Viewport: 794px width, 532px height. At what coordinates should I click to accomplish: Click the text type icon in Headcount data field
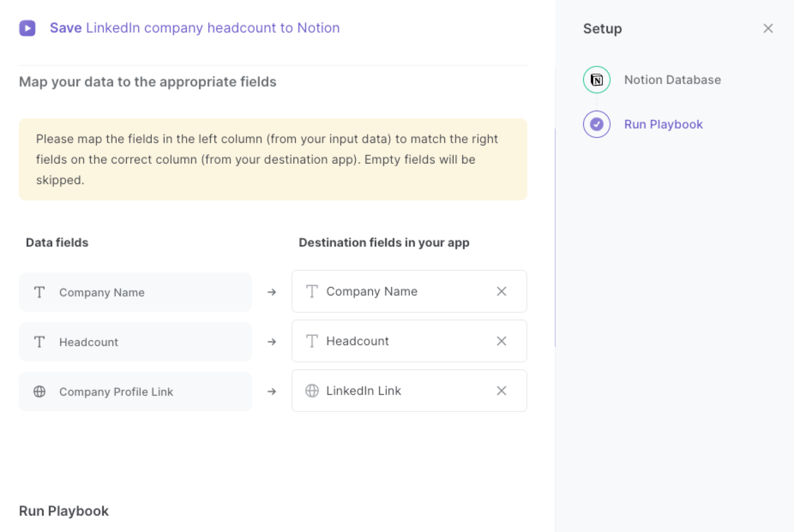click(x=40, y=342)
